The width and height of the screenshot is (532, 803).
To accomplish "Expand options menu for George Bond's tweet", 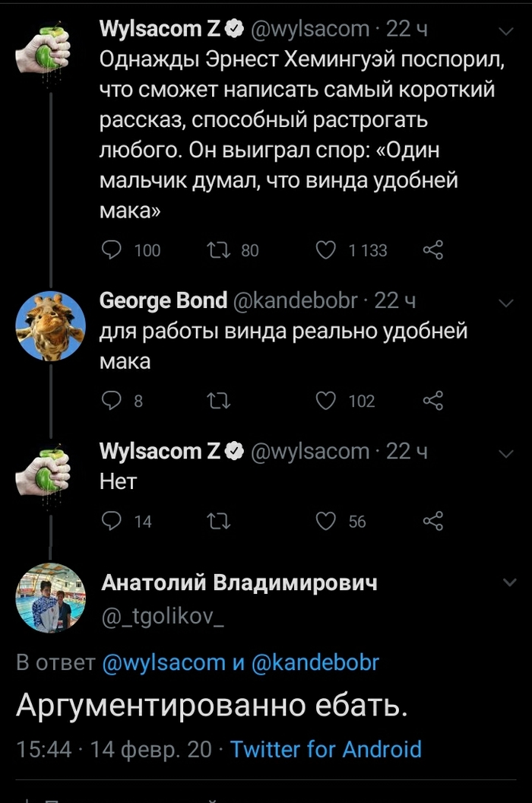I will (506, 303).
